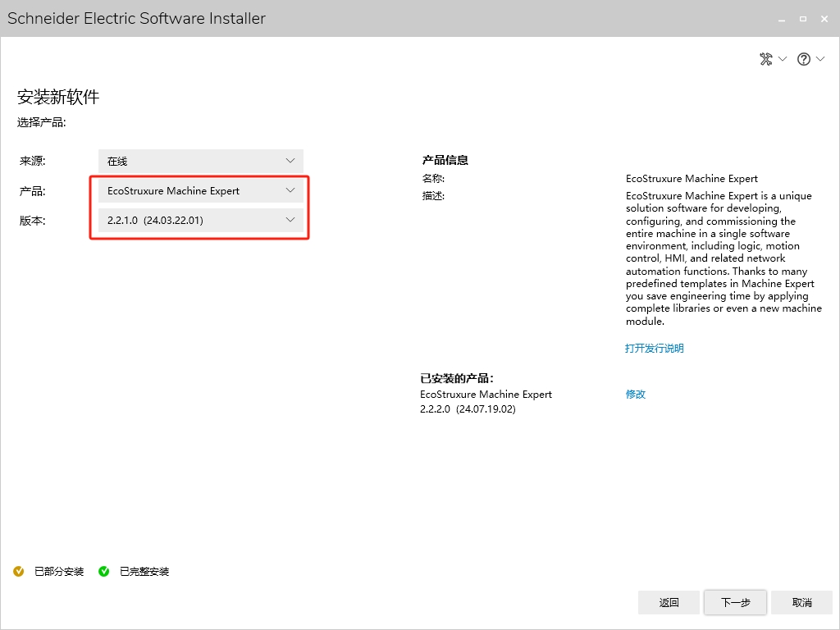
Task: Click the 安装新软件 page heading
Action: (58, 97)
